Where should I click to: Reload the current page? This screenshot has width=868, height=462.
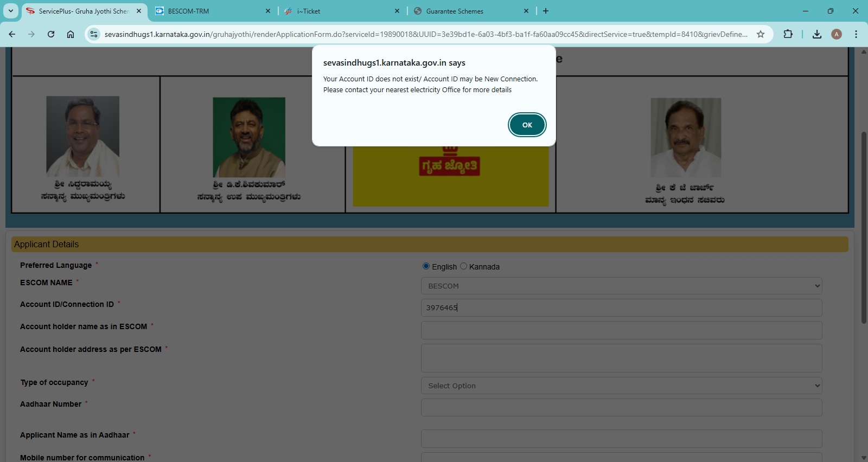click(x=51, y=34)
